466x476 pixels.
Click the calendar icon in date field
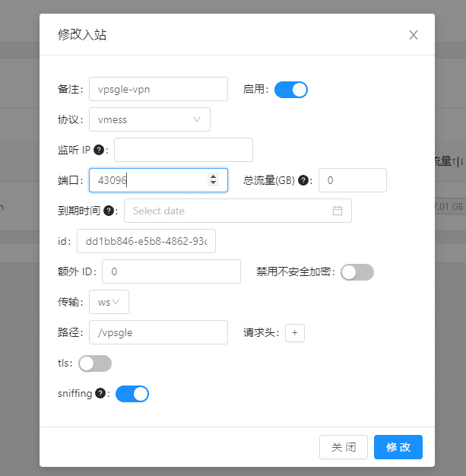click(x=338, y=211)
